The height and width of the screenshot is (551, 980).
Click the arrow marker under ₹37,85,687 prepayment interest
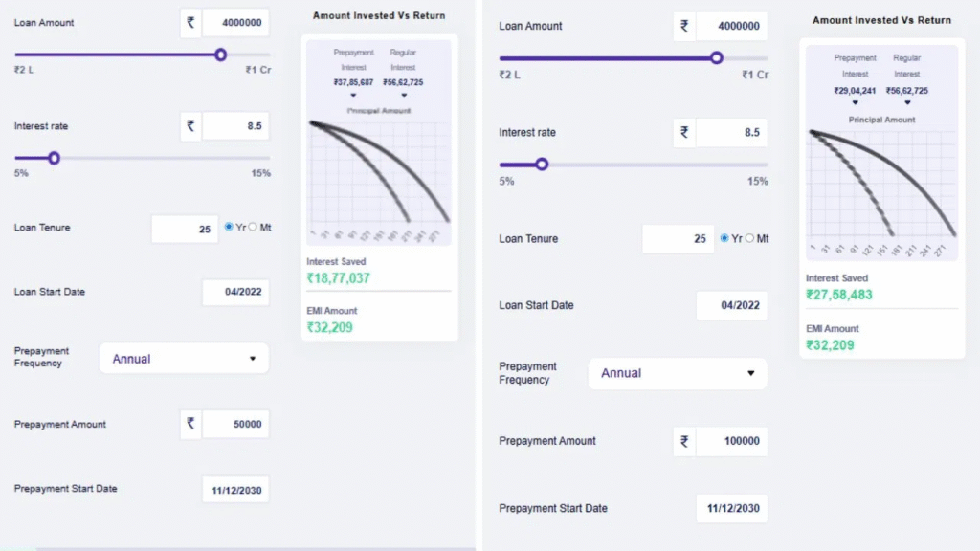click(353, 96)
